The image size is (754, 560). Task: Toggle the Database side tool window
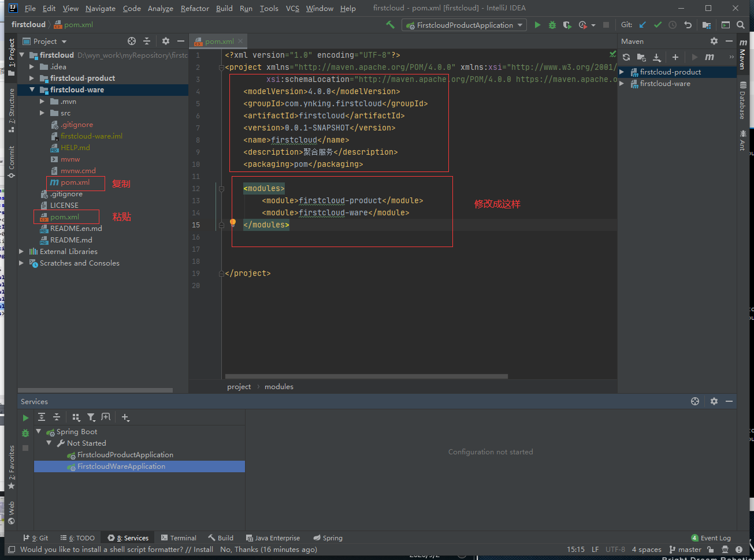pyautogui.click(x=743, y=100)
